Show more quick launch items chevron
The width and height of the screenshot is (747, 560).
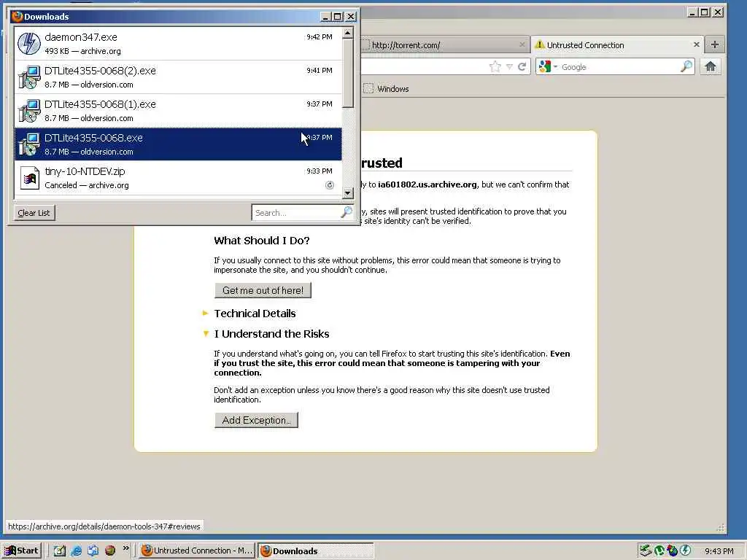click(125, 548)
